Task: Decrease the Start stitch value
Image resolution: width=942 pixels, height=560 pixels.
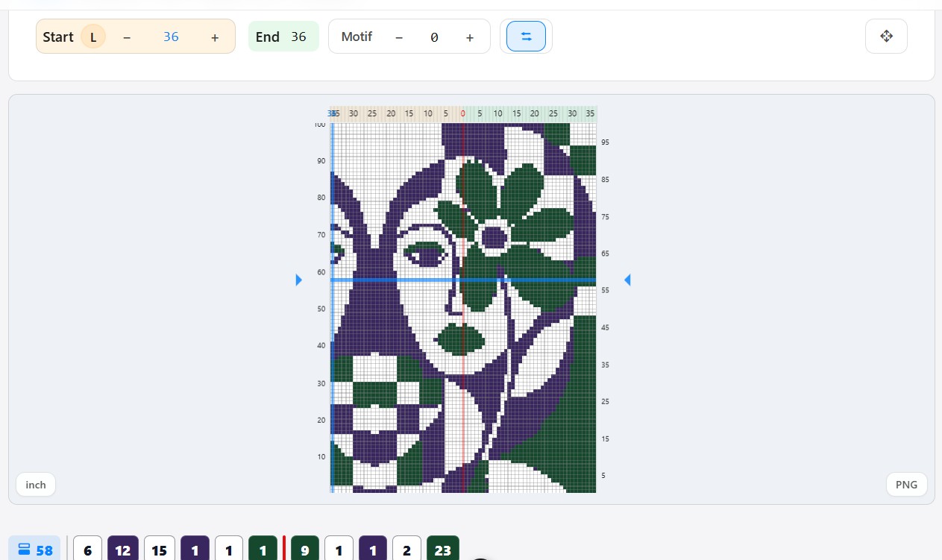Action: pos(127,37)
